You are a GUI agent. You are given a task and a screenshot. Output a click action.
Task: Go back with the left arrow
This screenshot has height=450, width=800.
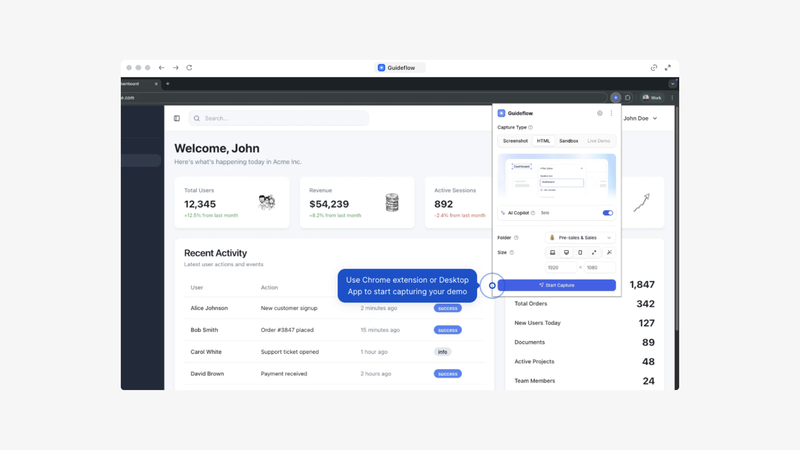tap(161, 67)
